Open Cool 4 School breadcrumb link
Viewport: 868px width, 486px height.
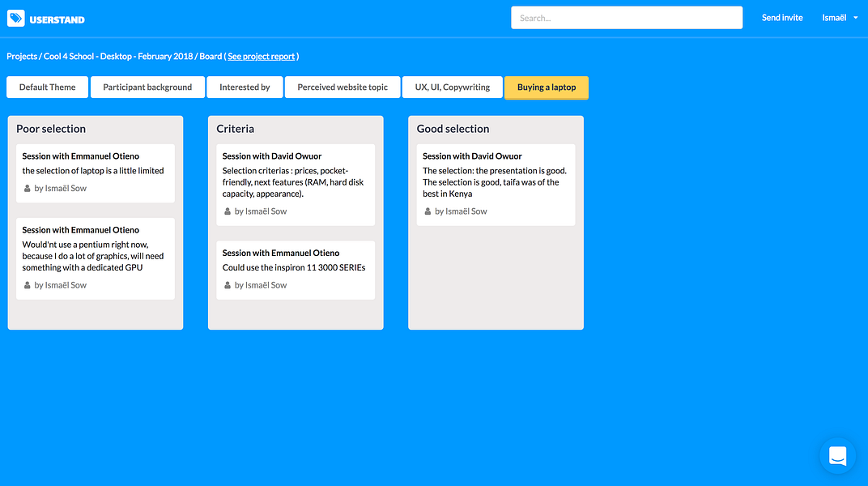[x=118, y=57]
